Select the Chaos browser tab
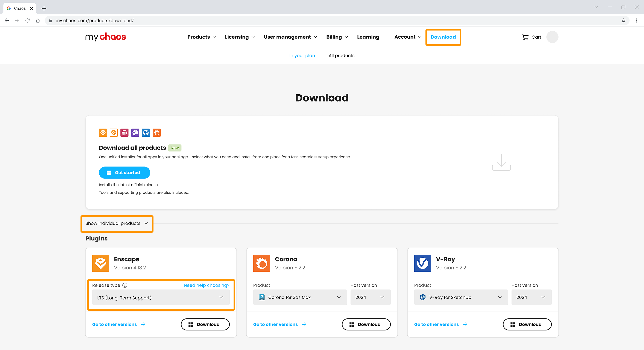 [20, 9]
